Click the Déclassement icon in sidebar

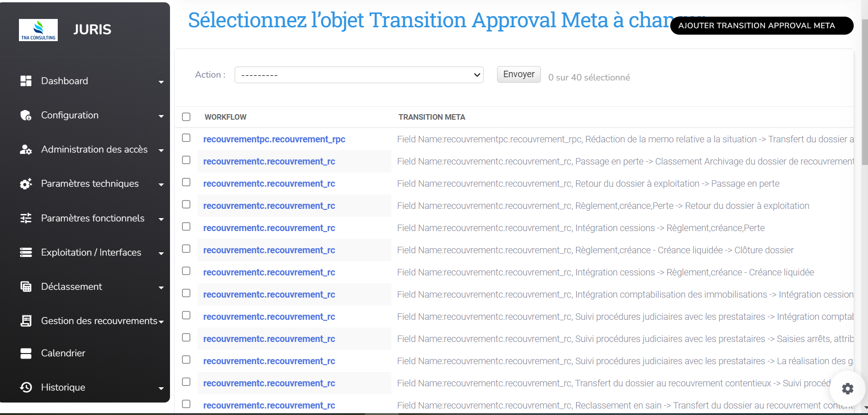coord(26,287)
